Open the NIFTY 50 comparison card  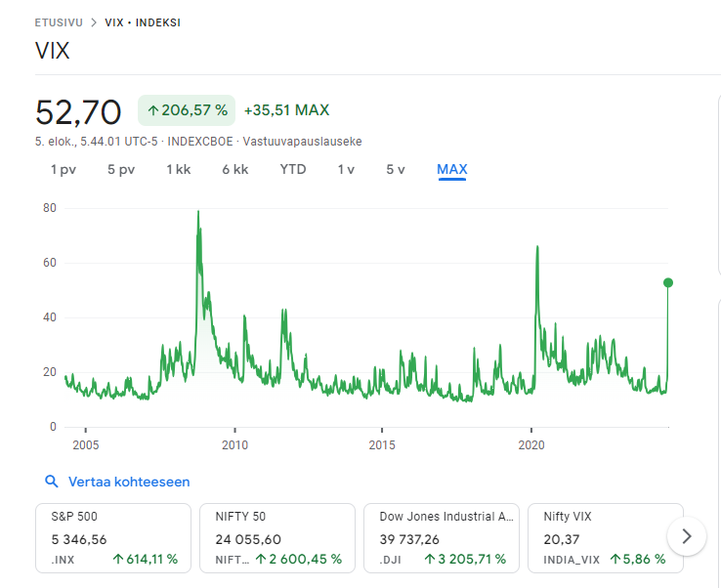(x=277, y=538)
